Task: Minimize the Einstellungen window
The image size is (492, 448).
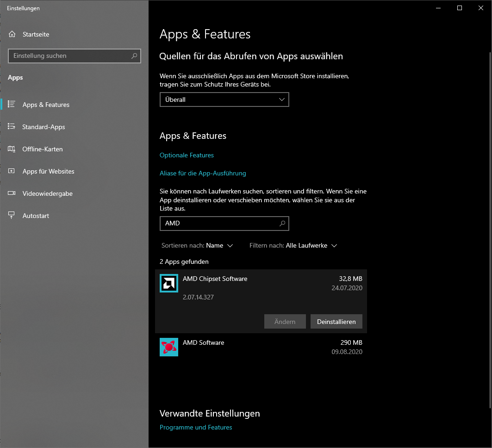Action: coord(438,8)
